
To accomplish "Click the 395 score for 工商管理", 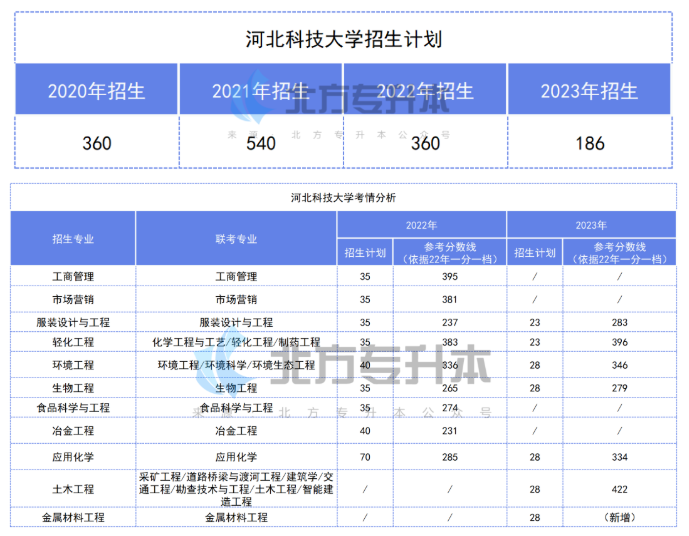I will pyautogui.click(x=449, y=276).
